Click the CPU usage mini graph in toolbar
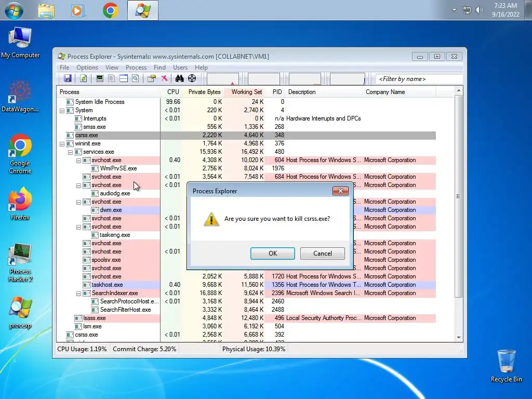Screen dimensions: 532x399 [x=223, y=79]
